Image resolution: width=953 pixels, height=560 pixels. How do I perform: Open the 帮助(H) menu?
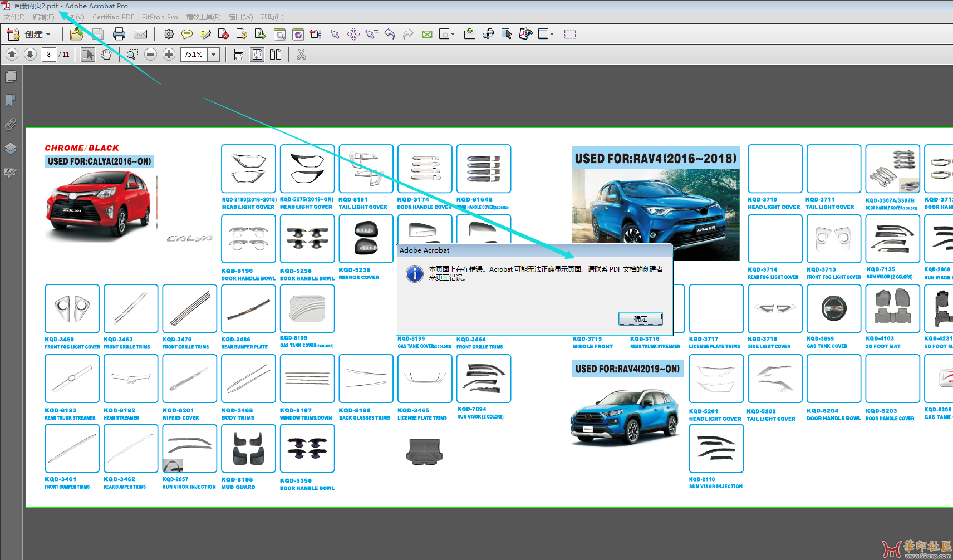pos(272,17)
